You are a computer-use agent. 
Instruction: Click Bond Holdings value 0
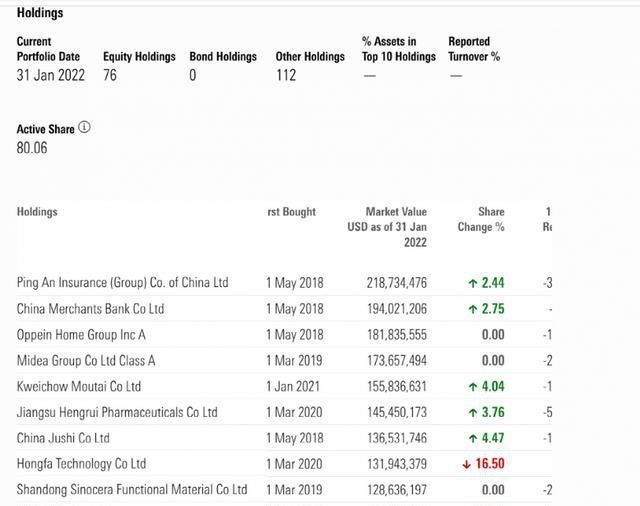[193, 75]
